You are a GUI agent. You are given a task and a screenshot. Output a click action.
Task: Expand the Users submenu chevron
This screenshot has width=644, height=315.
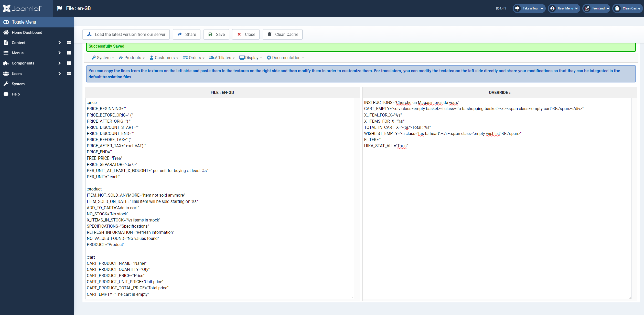click(59, 74)
